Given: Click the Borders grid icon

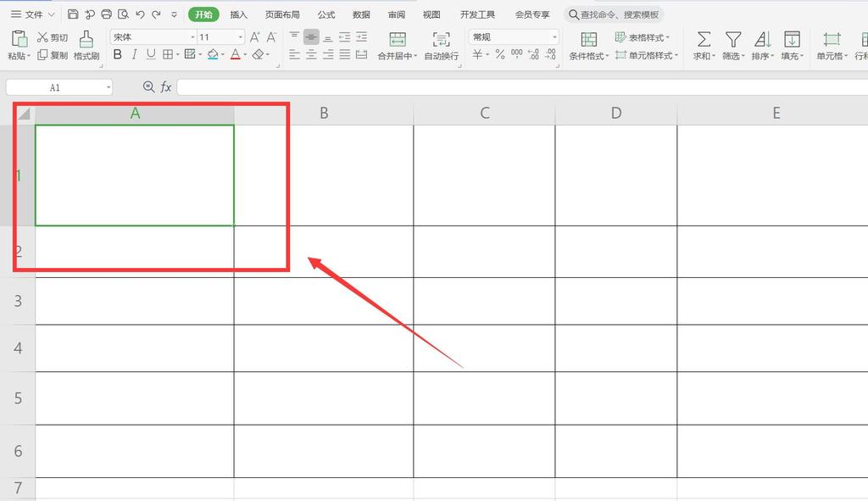Looking at the screenshot, I should click(x=168, y=54).
